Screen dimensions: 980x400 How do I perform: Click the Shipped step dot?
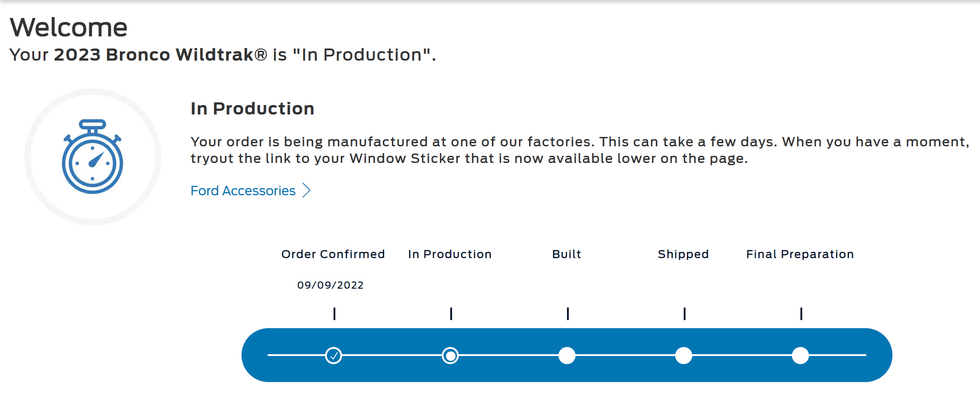(x=684, y=356)
